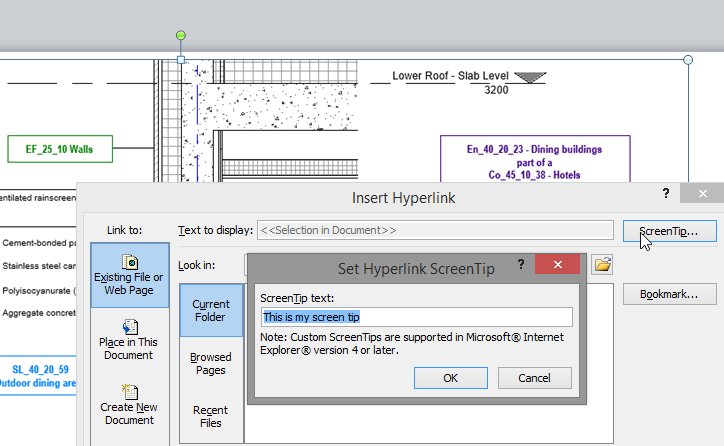The width and height of the screenshot is (724, 446).
Task: Open help for Insert Hyperlink dialog
Action: 666,193
